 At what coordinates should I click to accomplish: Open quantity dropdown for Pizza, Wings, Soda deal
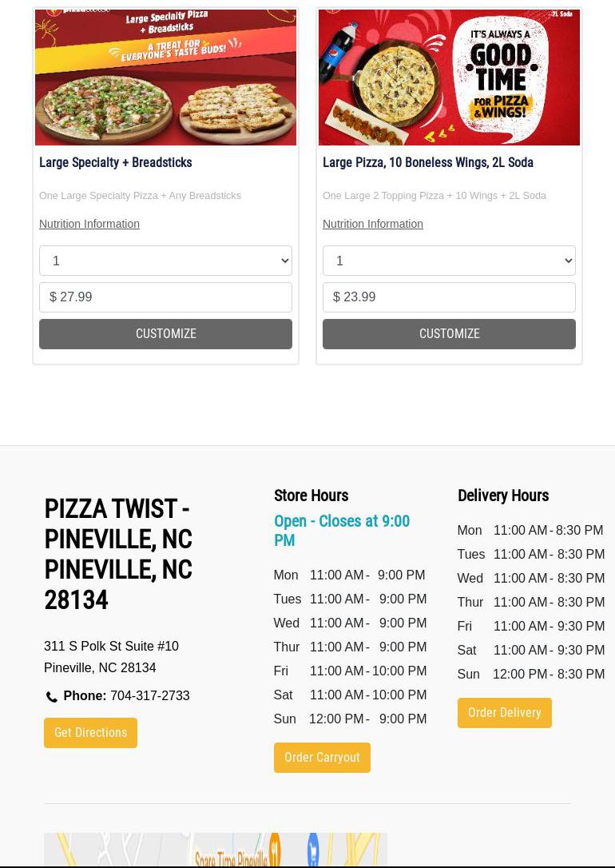point(449,261)
